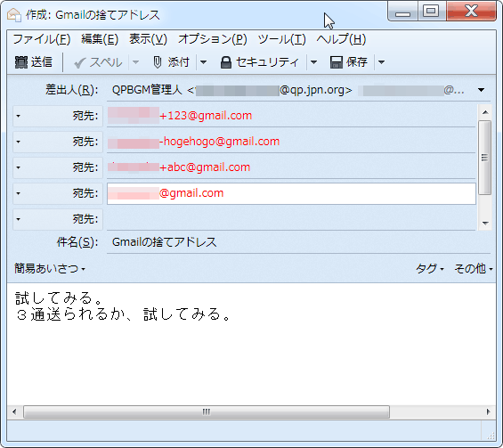This screenshot has width=503, height=448.
Task: Open the Spell check dropdown arrow
Action: coord(136,62)
